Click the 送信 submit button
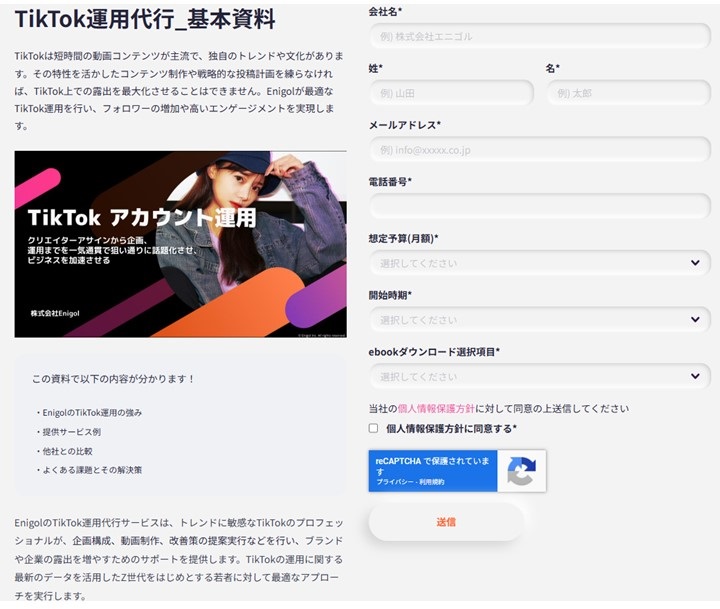This screenshot has height=609, width=720. point(446,522)
